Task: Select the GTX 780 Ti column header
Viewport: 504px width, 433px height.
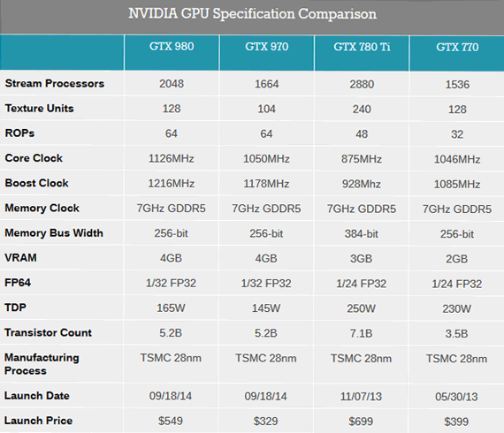Action: tap(362, 47)
